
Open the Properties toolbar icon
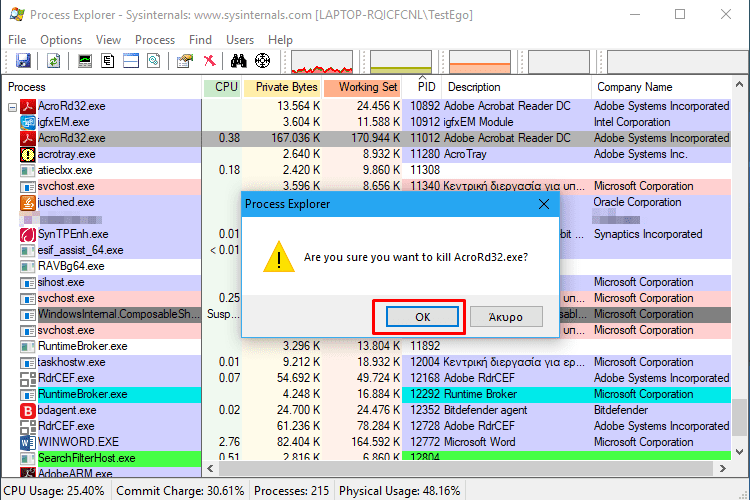click(185, 61)
